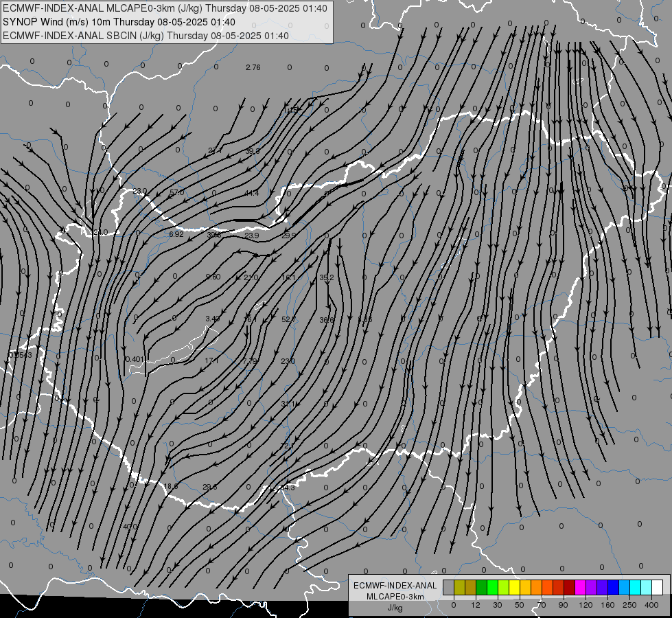Screen dimensions: 672x618
Task: Click the 17.1 value on the map
Action: 211,360
